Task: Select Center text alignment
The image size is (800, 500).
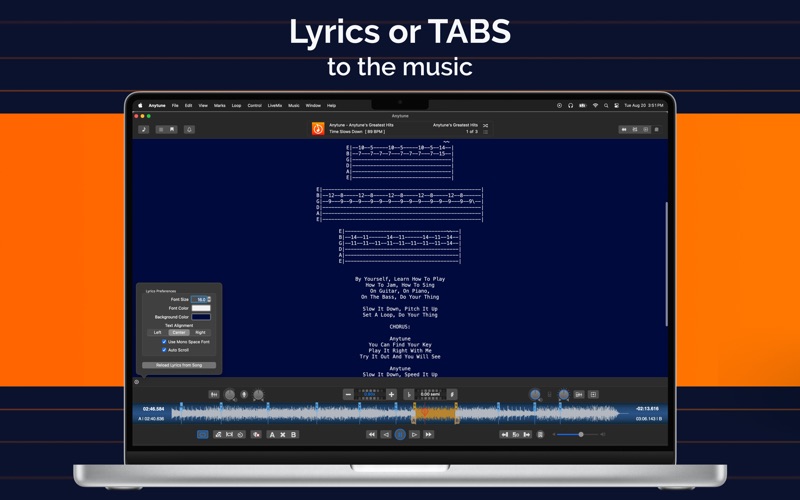Action: 179,333
